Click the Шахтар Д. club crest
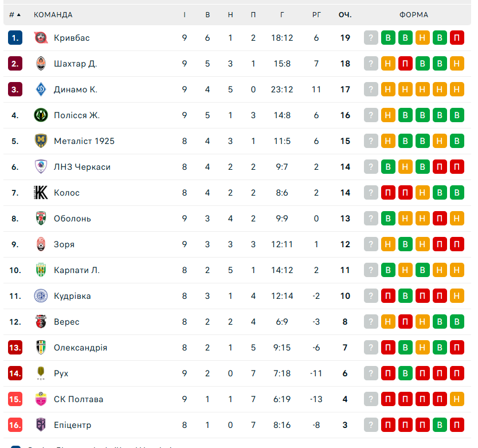 tap(41, 64)
